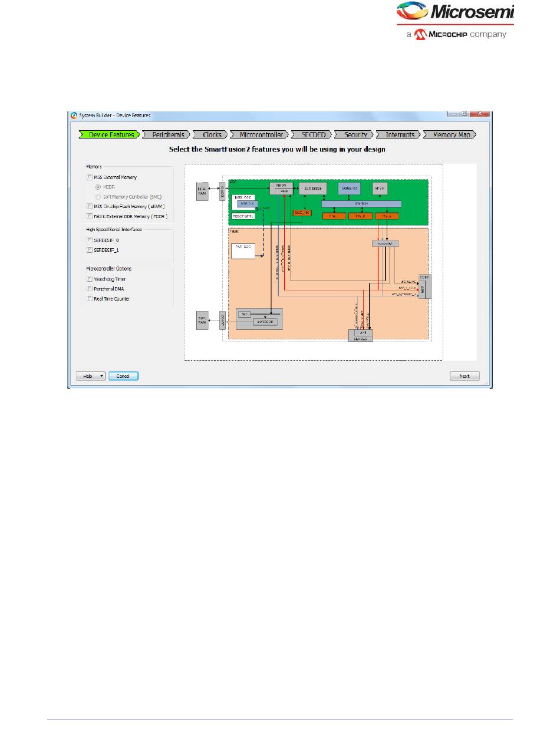The height and width of the screenshot is (739, 560).
Task: Click the DDR RAM block in diagram
Action: coord(202,190)
